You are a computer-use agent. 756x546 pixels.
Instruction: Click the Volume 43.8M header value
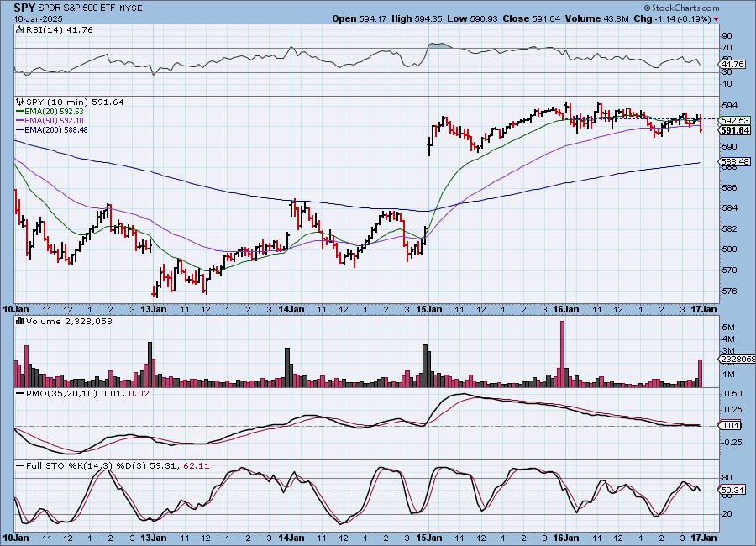(596, 18)
